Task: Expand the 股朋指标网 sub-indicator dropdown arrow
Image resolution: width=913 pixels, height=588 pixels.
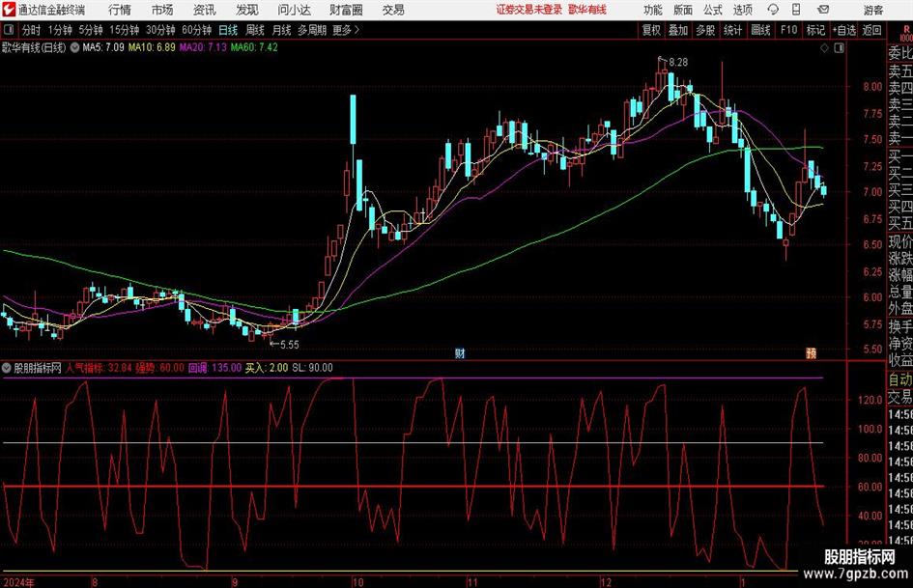Action: coord(7,368)
